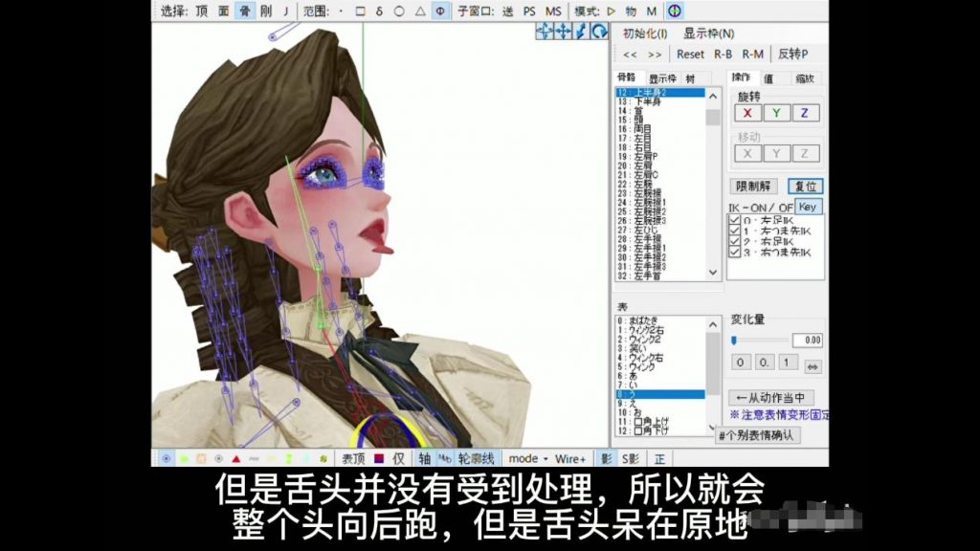Viewport: 980px width, 551px height.
Task: Toggle the fourth IK checkbox in list
Action: click(735, 252)
